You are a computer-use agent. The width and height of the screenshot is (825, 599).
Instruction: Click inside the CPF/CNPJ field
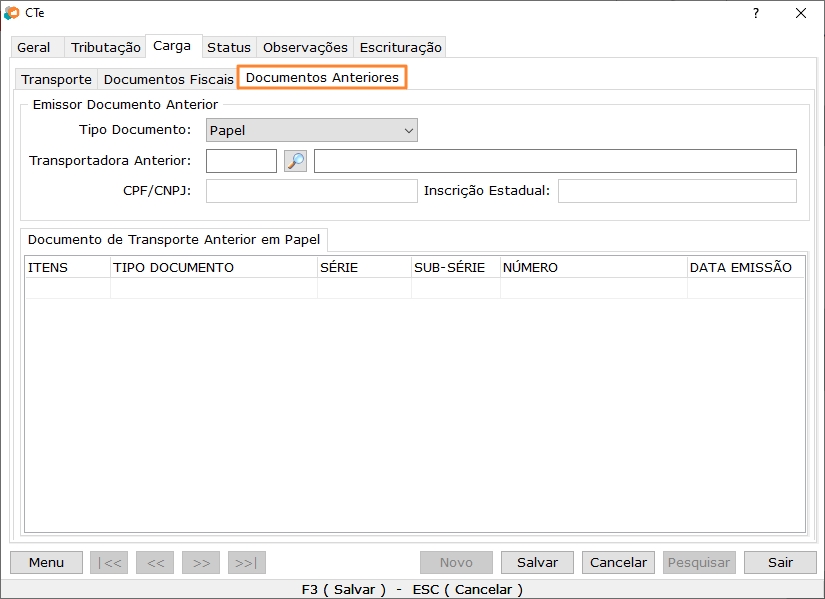click(311, 190)
